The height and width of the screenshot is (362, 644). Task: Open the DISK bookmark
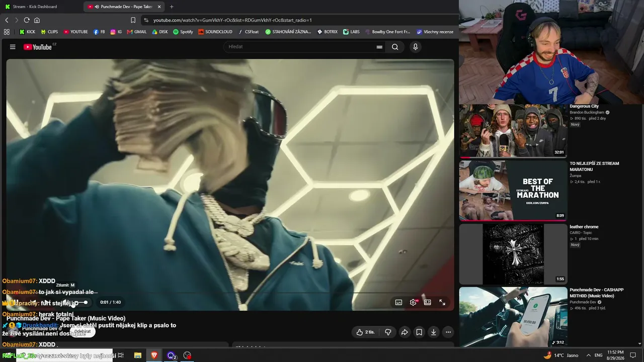click(x=160, y=32)
